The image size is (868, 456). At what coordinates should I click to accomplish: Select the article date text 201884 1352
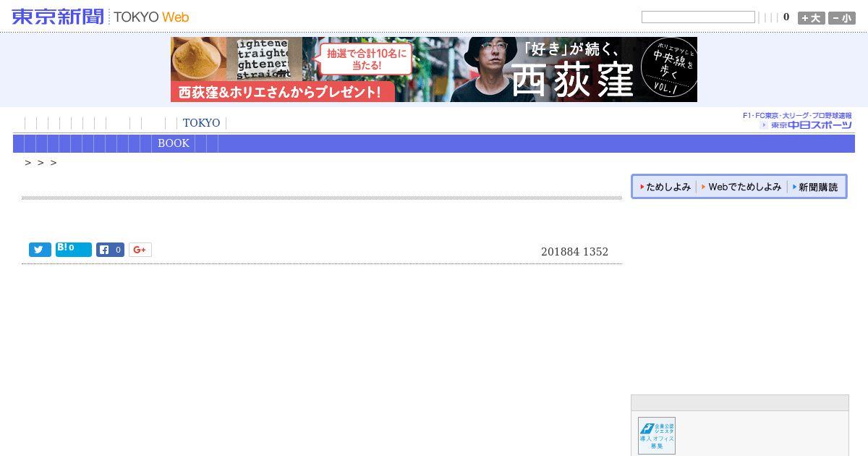click(574, 252)
